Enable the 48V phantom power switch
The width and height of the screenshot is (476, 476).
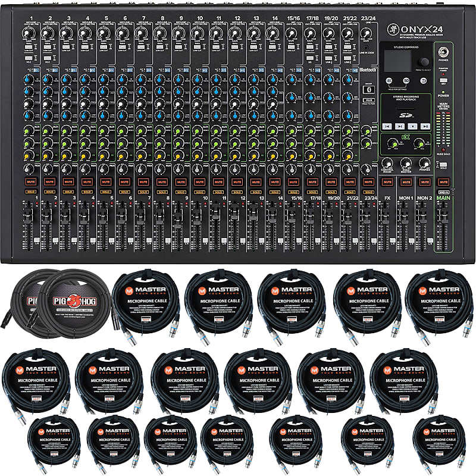(x=443, y=80)
